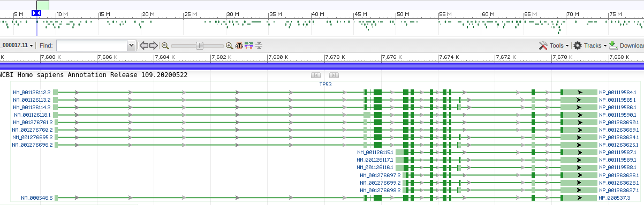Select transcript NM_001126115.1

point(375,153)
